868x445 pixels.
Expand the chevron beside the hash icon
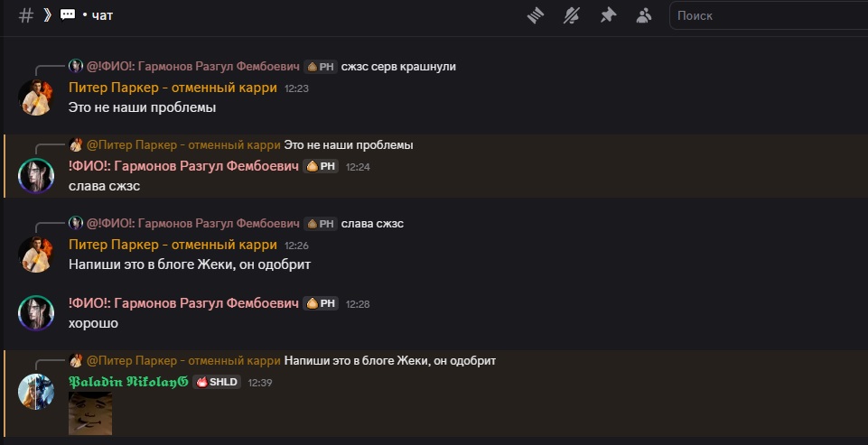click(x=46, y=15)
